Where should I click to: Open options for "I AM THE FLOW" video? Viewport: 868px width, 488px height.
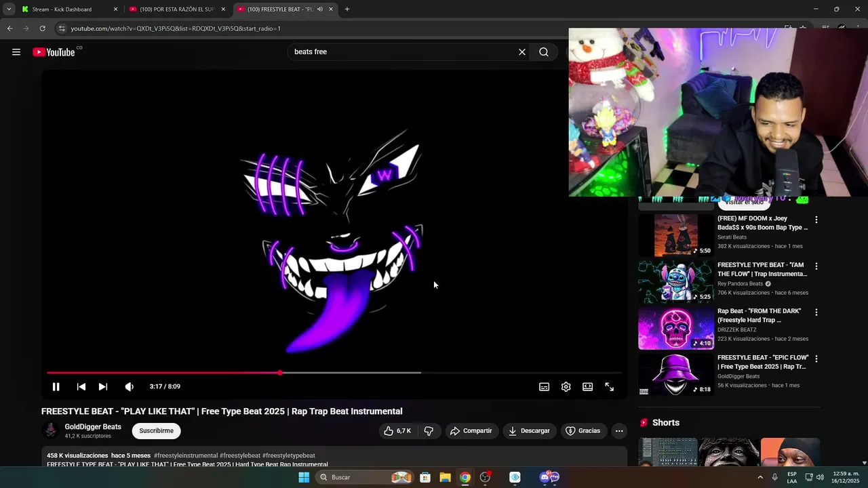click(816, 266)
